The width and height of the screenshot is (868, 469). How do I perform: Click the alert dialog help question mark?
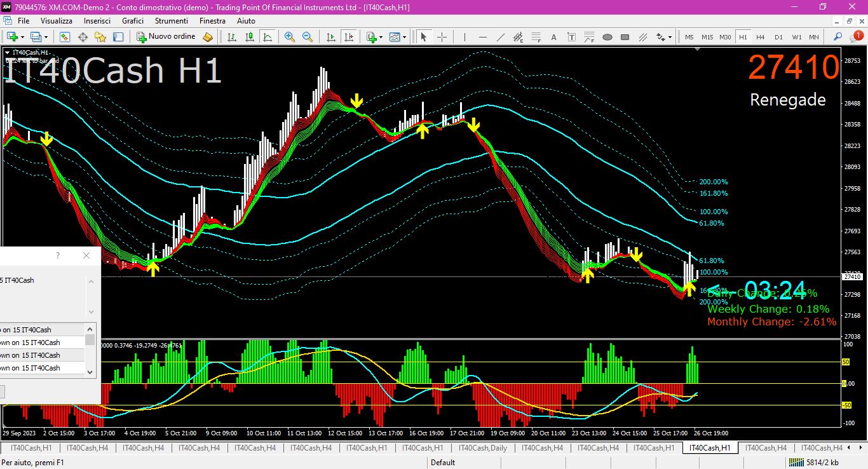(x=58, y=255)
